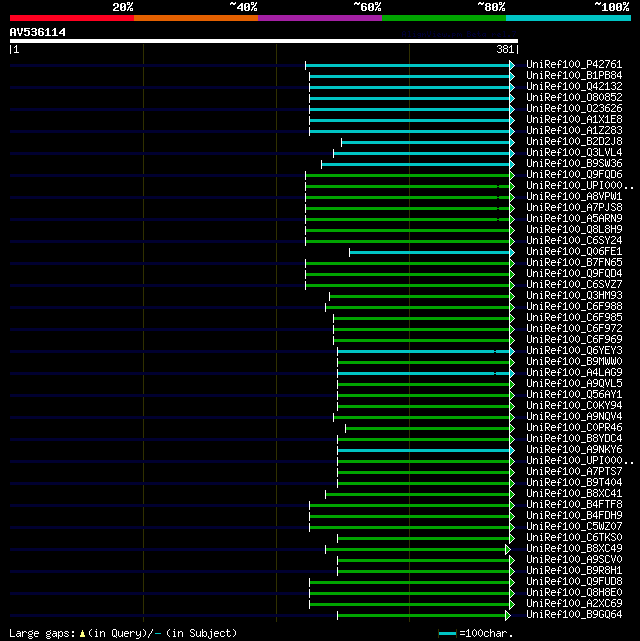Select the UniRef100_B9SW36 label

tap(574, 164)
